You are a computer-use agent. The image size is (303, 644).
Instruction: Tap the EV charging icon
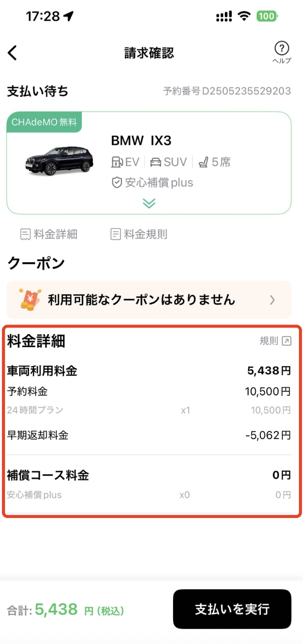click(x=117, y=162)
